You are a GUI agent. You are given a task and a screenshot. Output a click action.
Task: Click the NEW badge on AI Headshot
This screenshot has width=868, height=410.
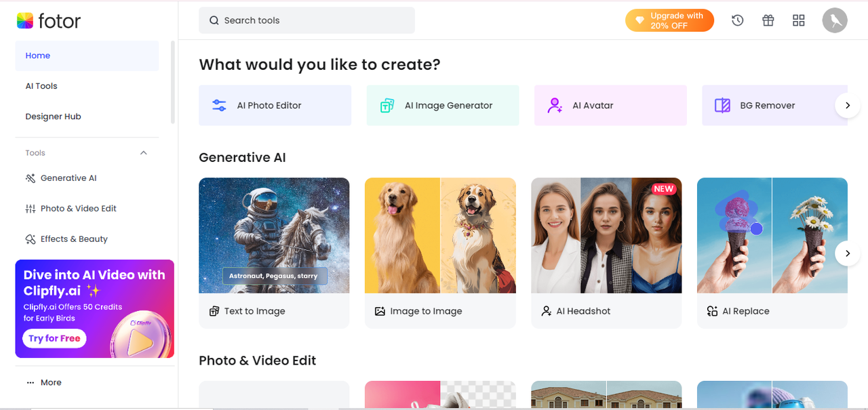(x=664, y=189)
